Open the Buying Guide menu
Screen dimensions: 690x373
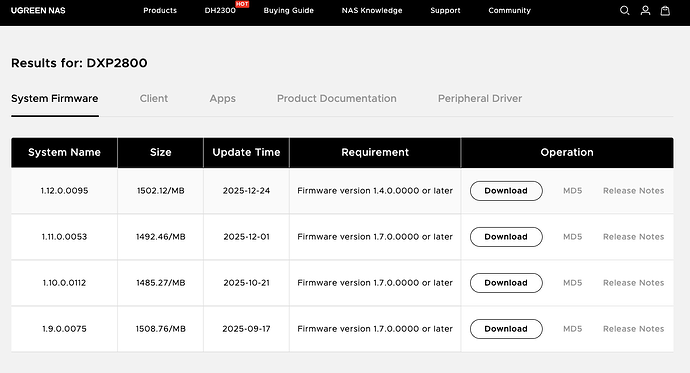(x=289, y=11)
